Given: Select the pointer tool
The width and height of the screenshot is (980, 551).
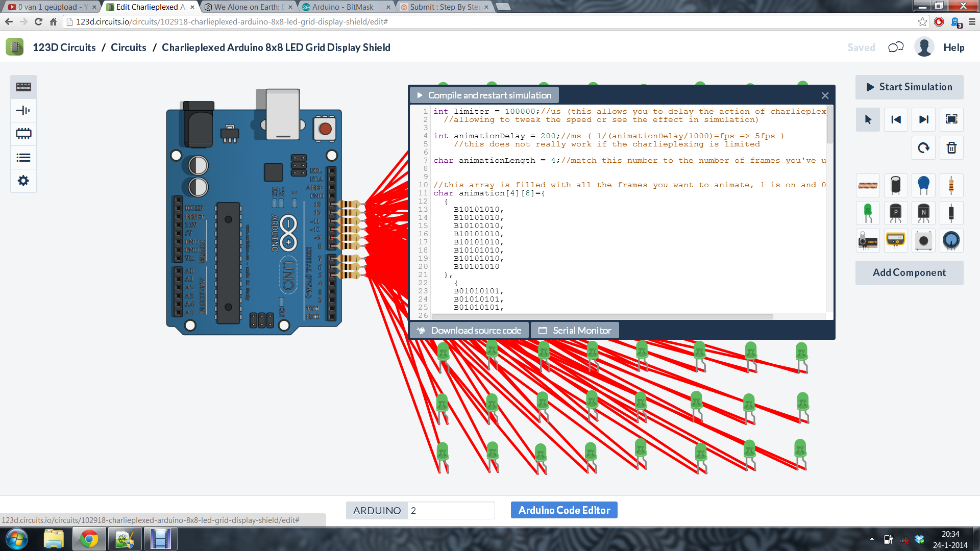Looking at the screenshot, I should pos(868,119).
